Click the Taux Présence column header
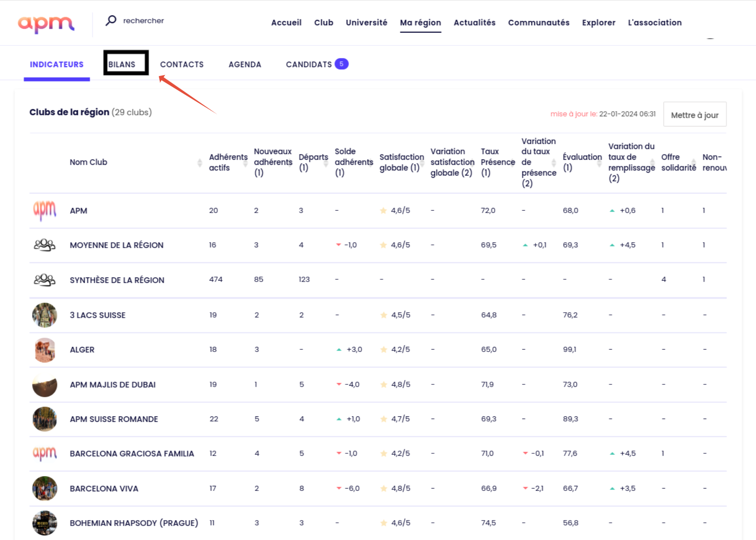This screenshot has width=756, height=540. coord(498,162)
